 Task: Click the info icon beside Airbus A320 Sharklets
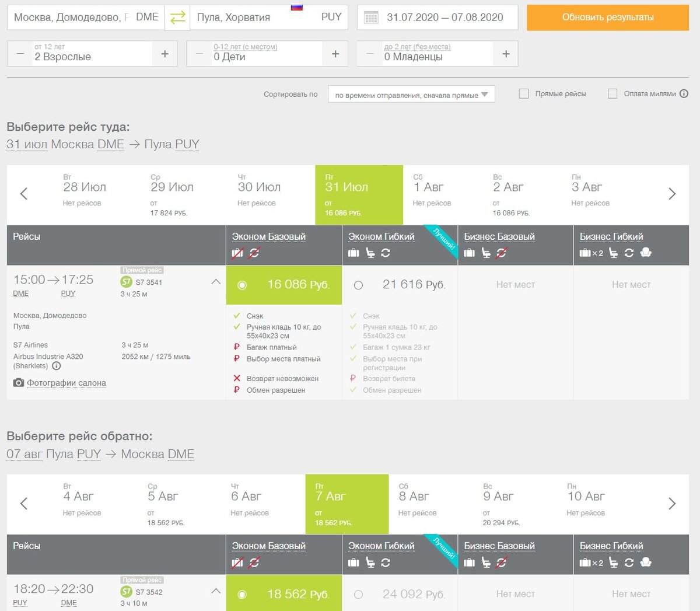tap(57, 366)
